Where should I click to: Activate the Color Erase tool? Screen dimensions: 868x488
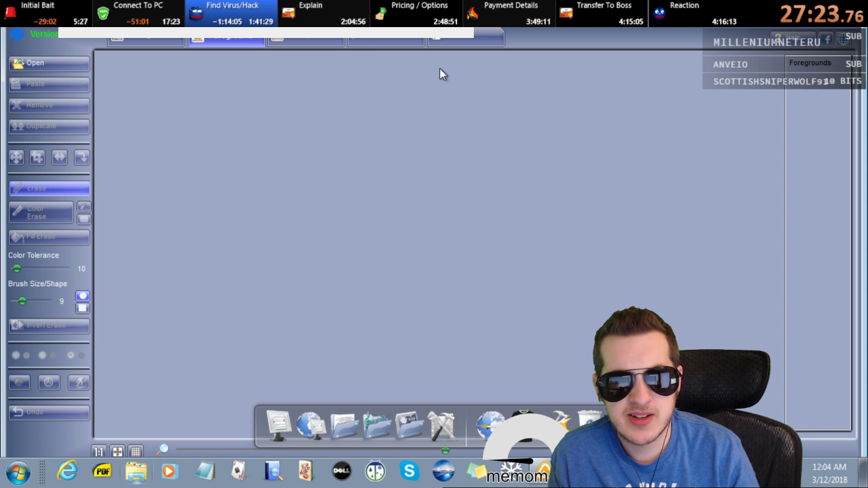pos(41,212)
